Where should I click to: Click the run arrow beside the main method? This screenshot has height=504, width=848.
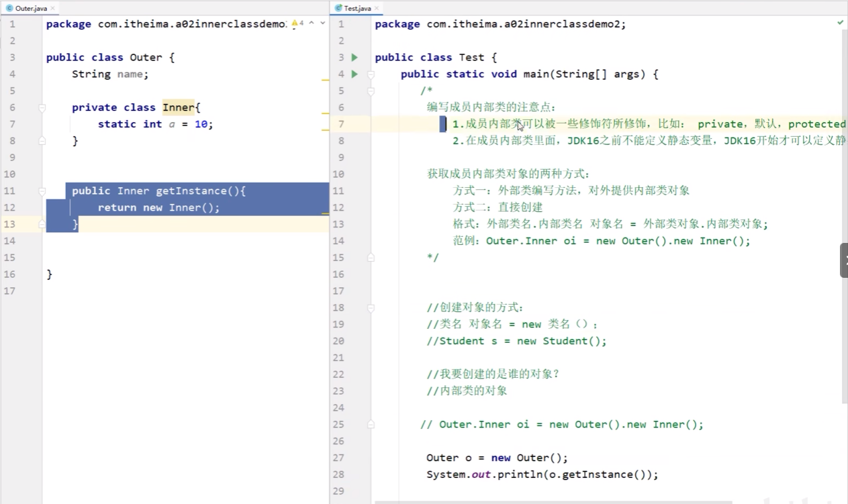pyautogui.click(x=354, y=74)
